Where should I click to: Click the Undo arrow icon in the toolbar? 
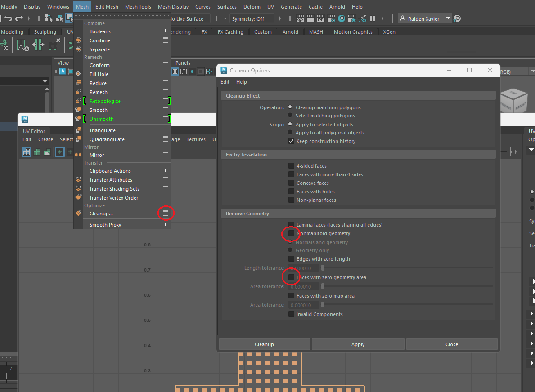9,18
